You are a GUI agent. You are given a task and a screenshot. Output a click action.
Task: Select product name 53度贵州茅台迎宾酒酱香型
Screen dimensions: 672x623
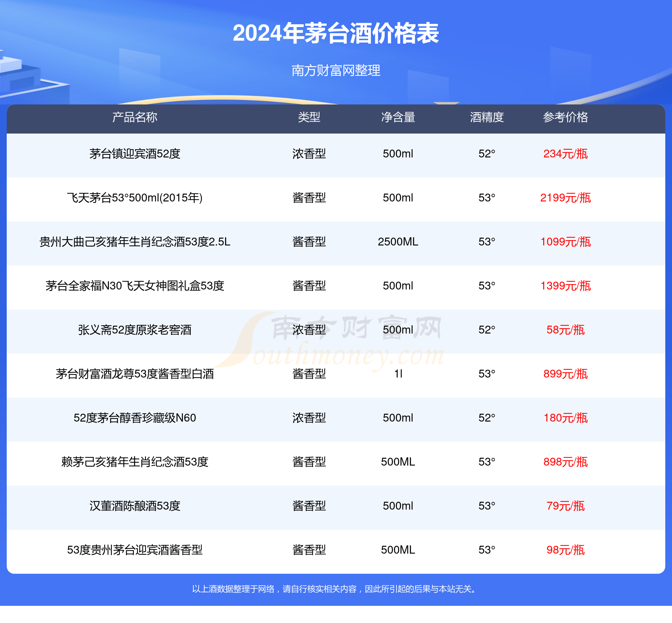pyautogui.click(x=135, y=550)
